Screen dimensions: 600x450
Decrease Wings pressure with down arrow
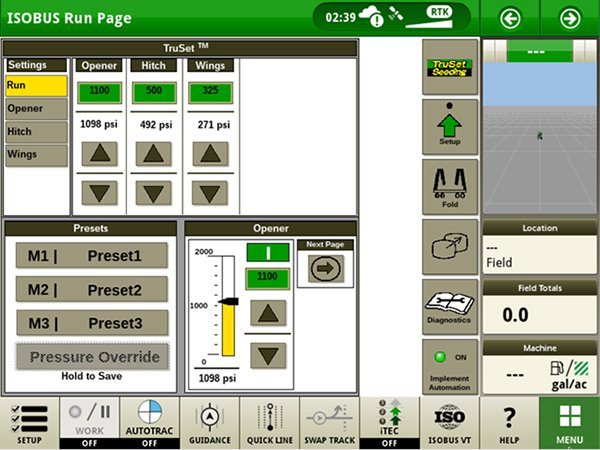point(210,192)
